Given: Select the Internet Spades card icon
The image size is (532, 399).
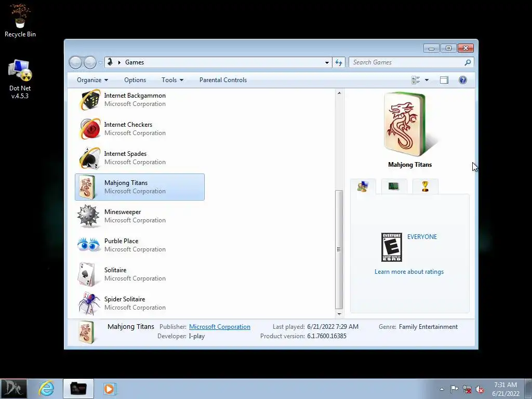Looking at the screenshot, I should [89, 158].
